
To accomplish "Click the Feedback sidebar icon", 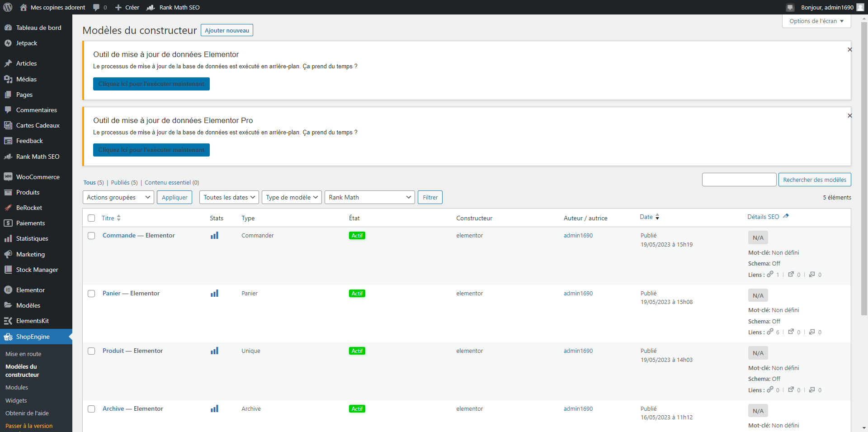I will [x=8, y=141].
